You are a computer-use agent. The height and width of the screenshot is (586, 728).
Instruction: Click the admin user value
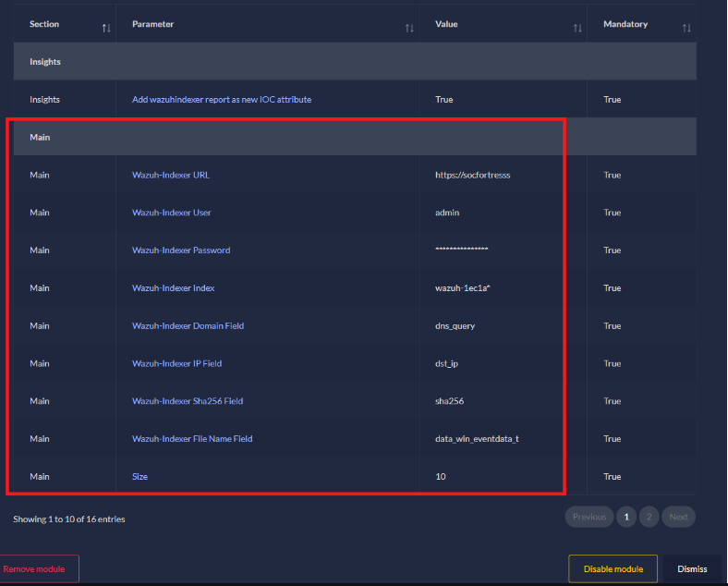(x=447, y=213)
